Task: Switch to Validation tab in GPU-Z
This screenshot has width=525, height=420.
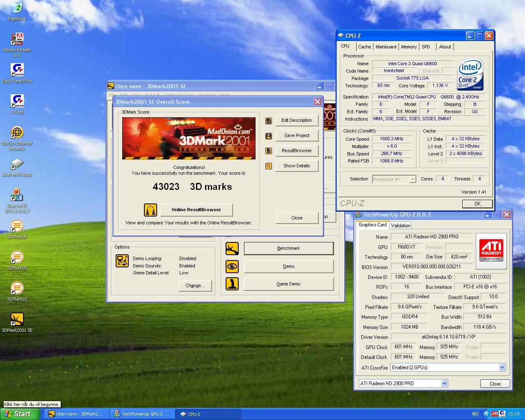Action: [x=401, y=225]
